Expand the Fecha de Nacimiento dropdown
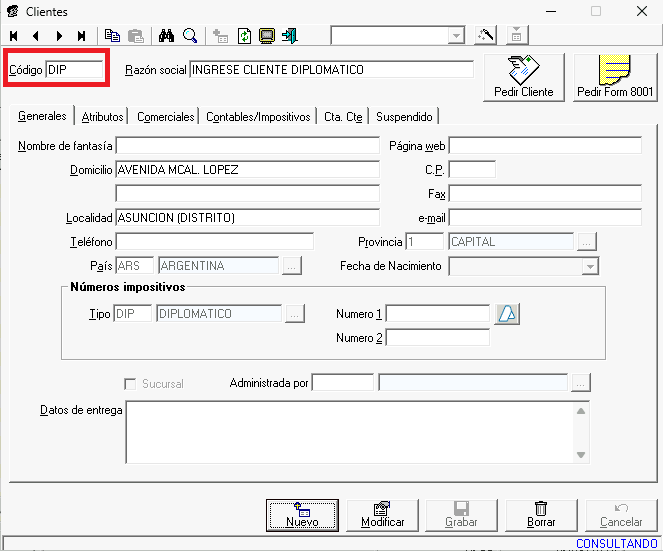 590,266
